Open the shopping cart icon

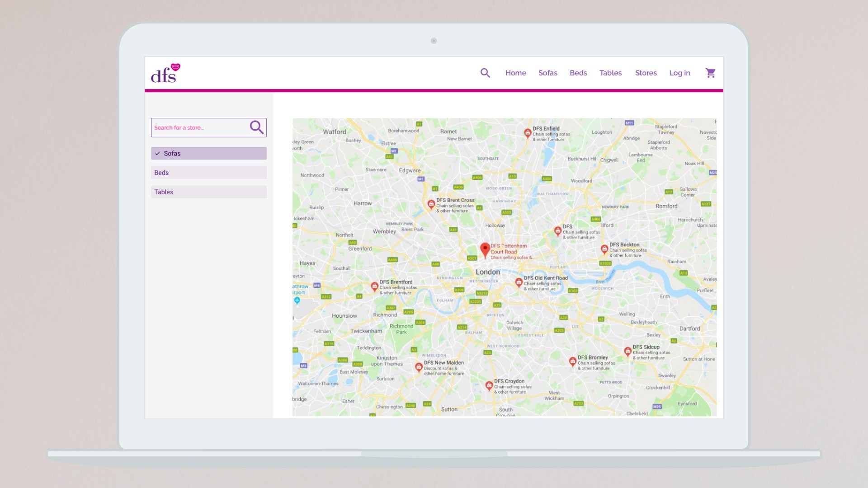(x=710, y=73)
